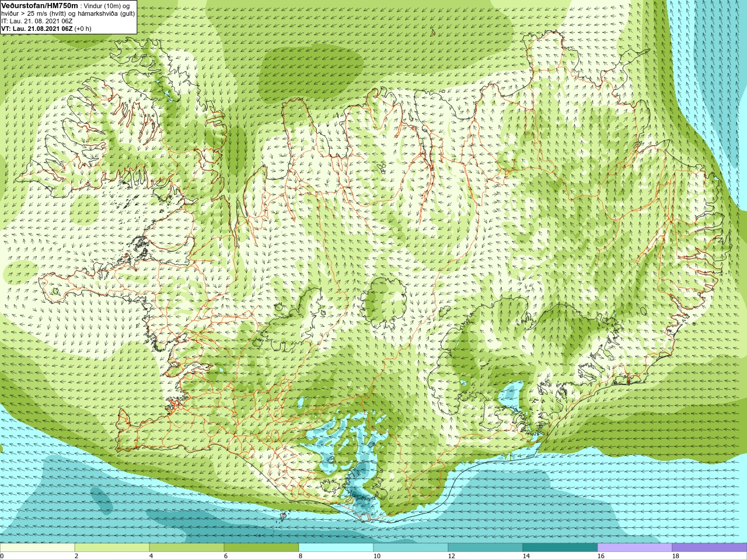
Task: Select the turquoise 10–12 legend swatch
Action: pyautogui.click(x=411, y=548)
